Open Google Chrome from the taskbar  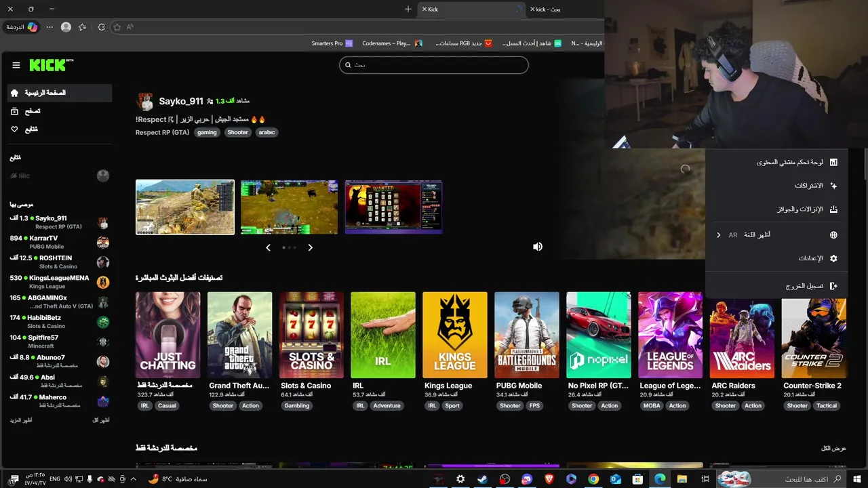tap(593, 479)
